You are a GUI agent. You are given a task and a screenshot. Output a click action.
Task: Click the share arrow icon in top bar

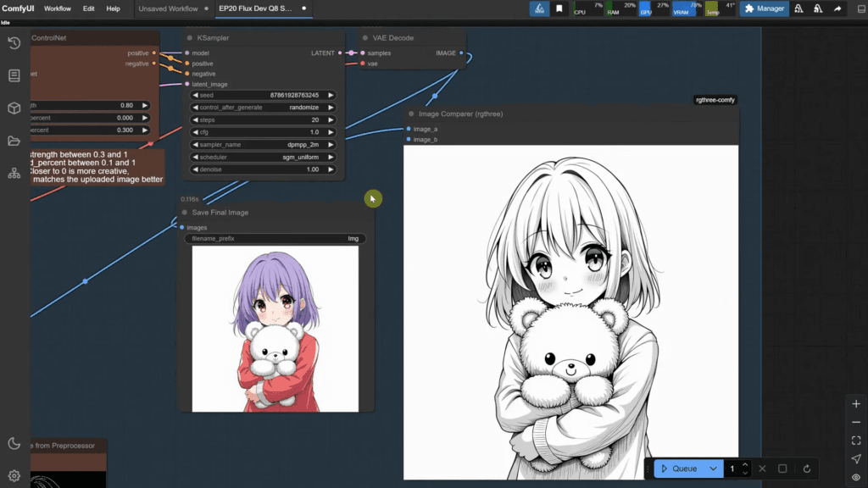[x=837, y=8]
